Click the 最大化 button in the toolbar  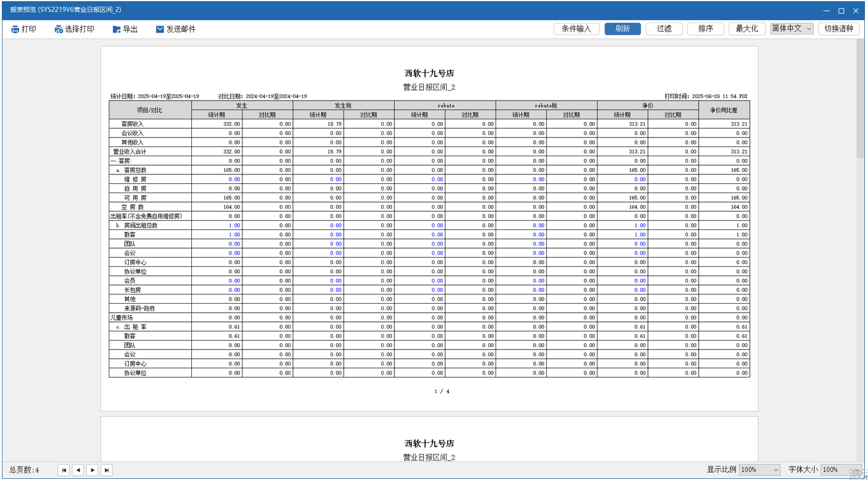(747, 29)
